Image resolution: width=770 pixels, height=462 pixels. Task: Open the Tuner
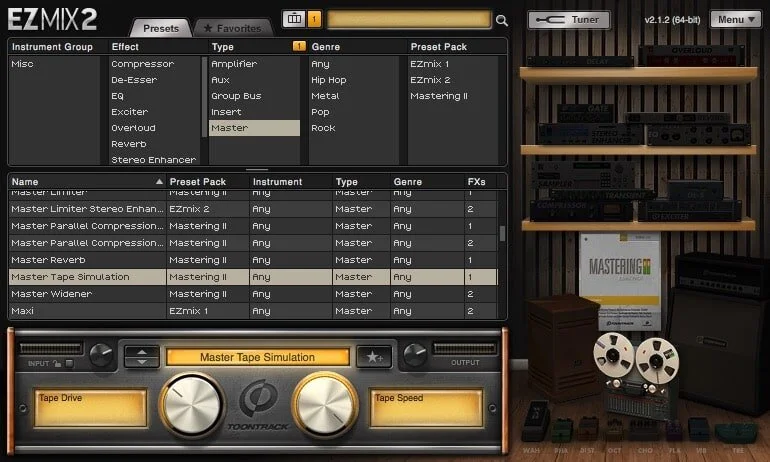pos(569,20)
